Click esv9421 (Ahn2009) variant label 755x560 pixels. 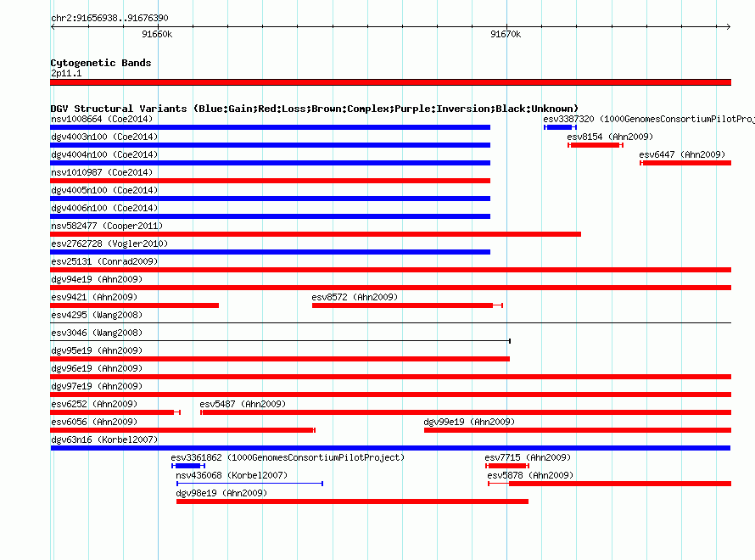pyautogui.click(x=94, y=297)
